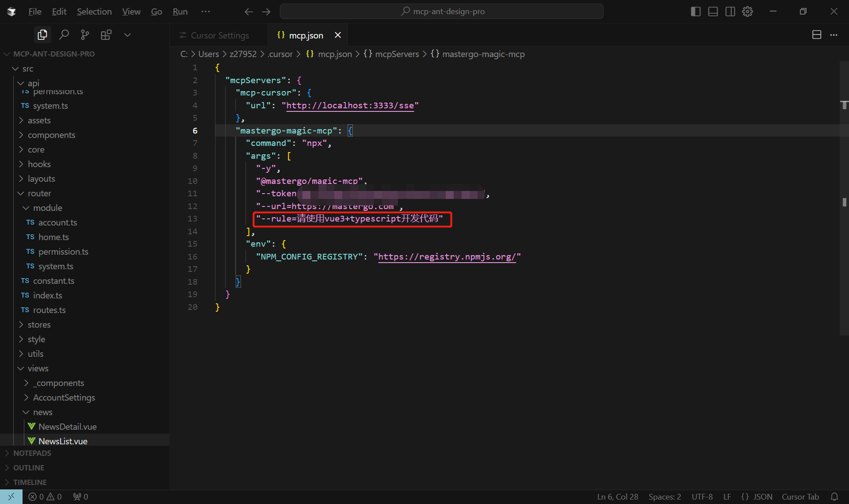
Task: Toggle the AI pane layout icon
Action: [x=730, y=11]
